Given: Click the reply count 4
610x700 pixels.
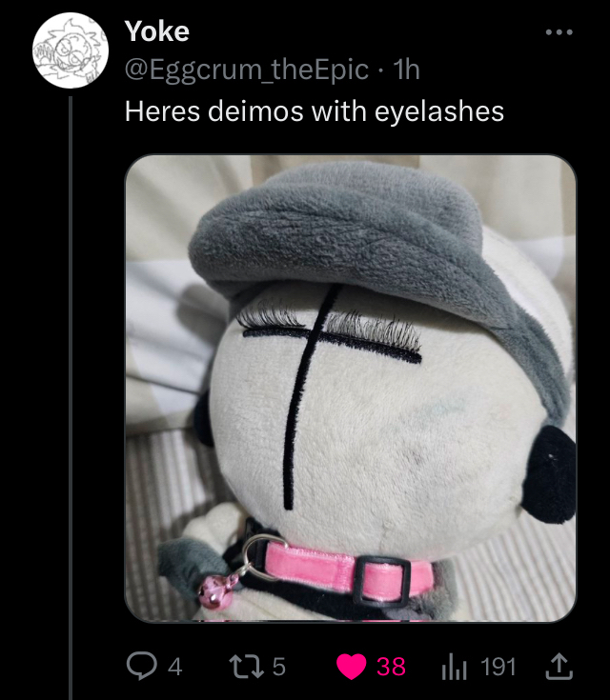Looking at the screenshot, I should [x=174, y=667].
